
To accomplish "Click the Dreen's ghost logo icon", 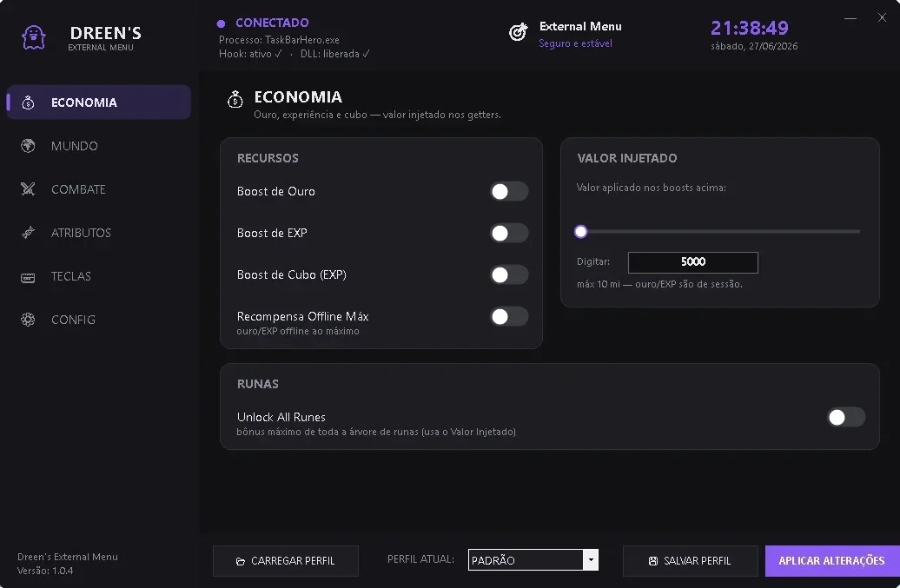I will (33, 38).
